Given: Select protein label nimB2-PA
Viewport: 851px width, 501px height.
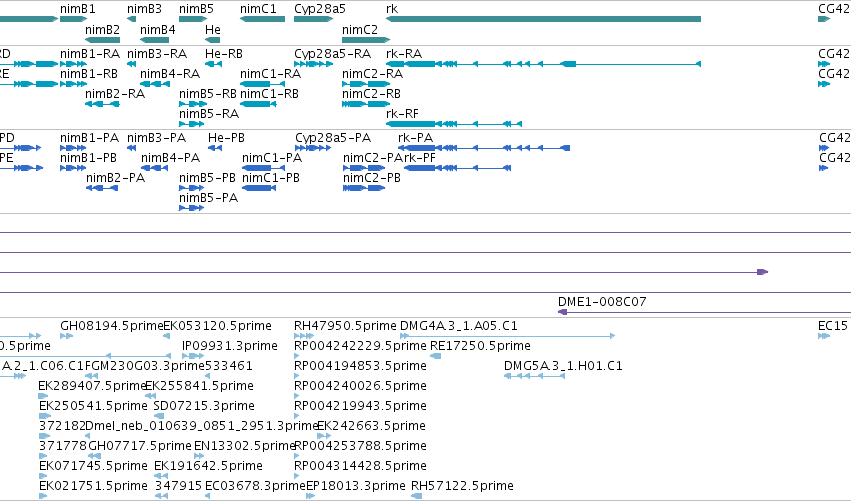Looking at the screenshot, I should 116,178.
